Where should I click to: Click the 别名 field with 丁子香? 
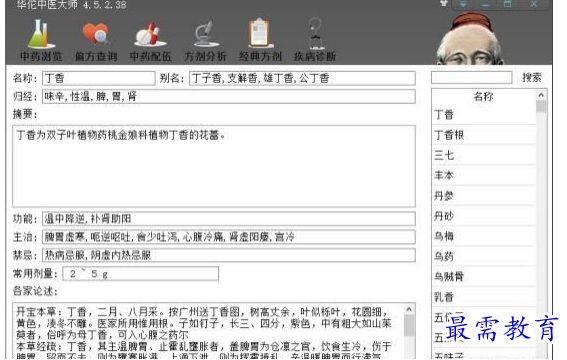pos(302,78)
